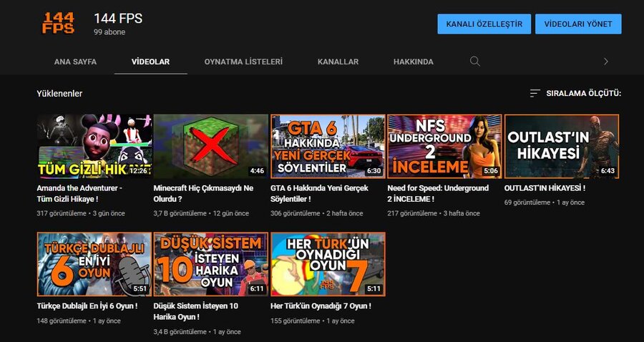This screenshot has height=342, width=644.
Task: Click '3,7 B görüntüleme • 12 gün önce' text
Action: point(201,213)
